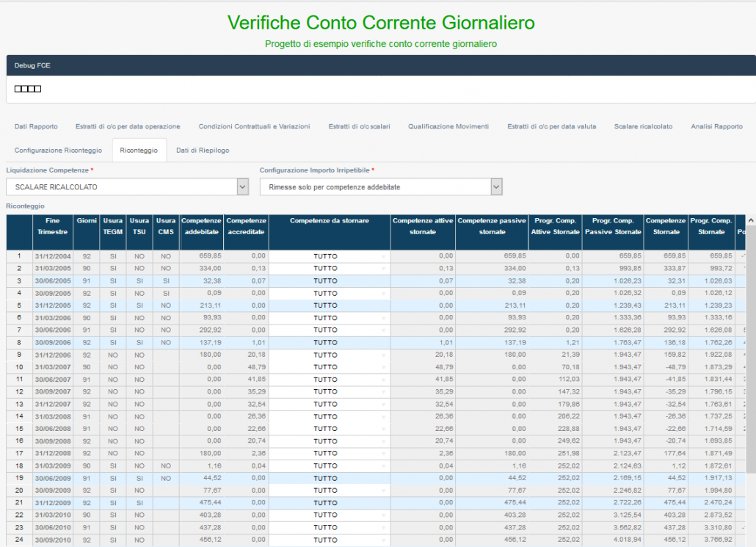Go to Estratti di c/c scalari tab

point(359,126)
